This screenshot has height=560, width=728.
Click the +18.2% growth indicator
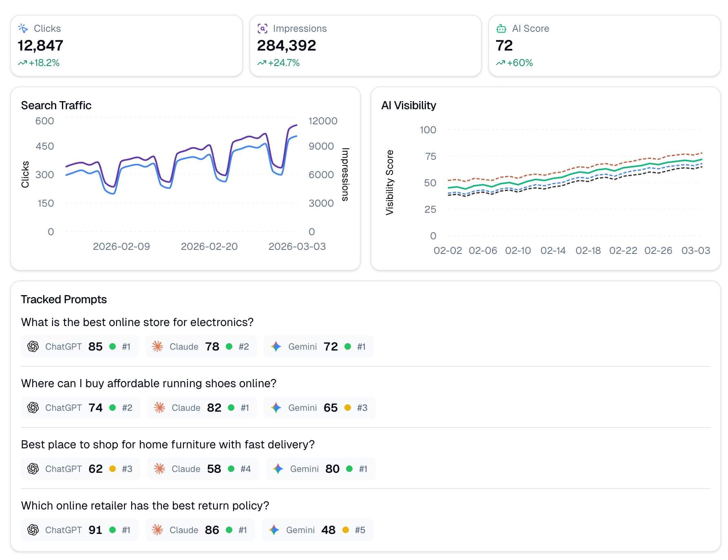click(39, 62)
